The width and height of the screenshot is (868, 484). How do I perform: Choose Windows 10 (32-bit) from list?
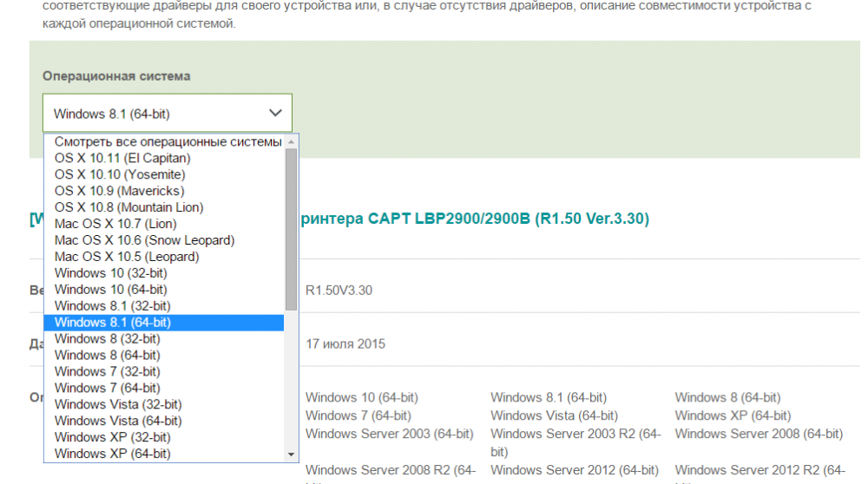tap(164, 273)
